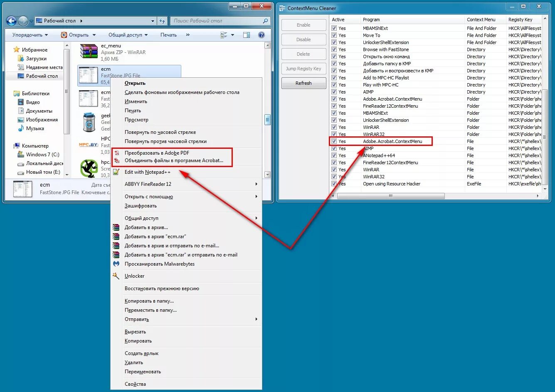Click the Музыка library icon
Viewport: 555px width, 392px height.
pyautogui.click(x=21, y=128)
